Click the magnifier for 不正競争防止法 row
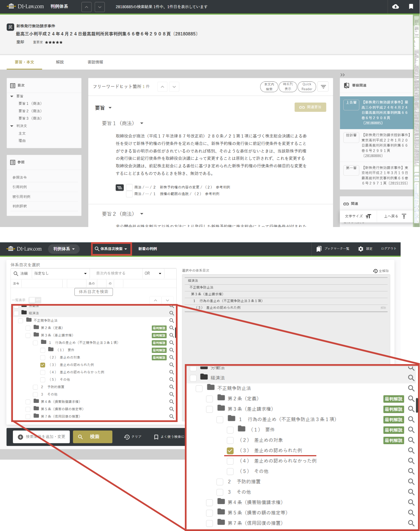Viewport: 420px width, 531px height. point(172,320)
